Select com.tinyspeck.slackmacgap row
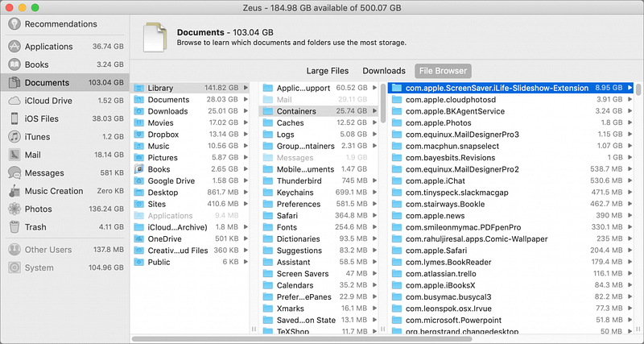644x344 pixels. click(x=512, y=193)
